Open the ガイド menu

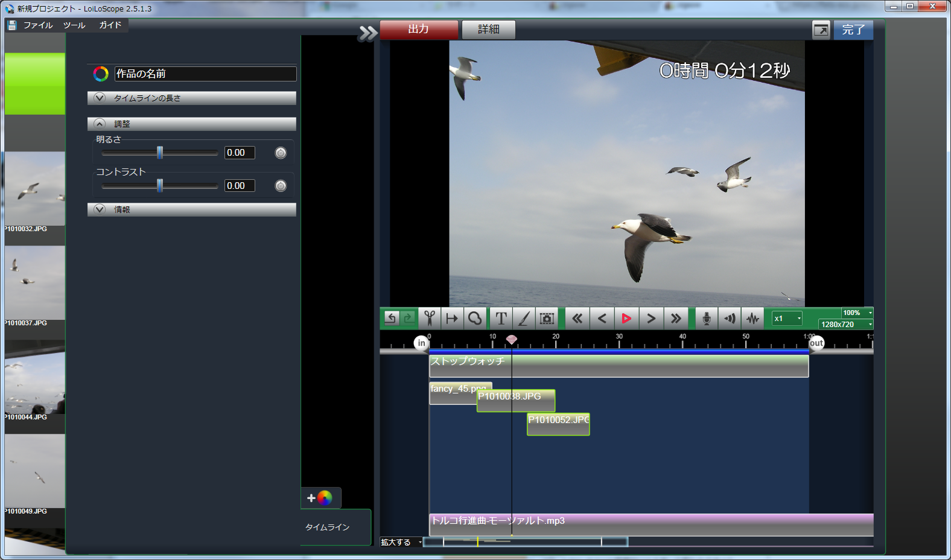tap(110, 25)
